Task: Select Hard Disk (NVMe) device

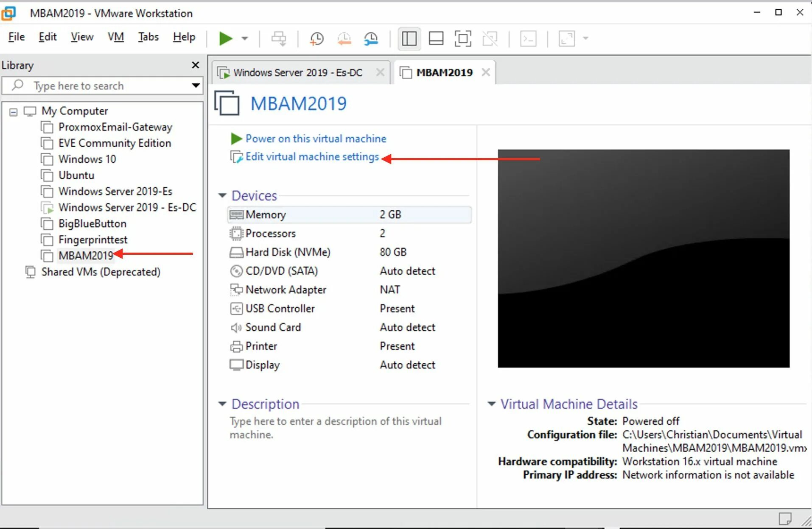Action: pos(350,252)
